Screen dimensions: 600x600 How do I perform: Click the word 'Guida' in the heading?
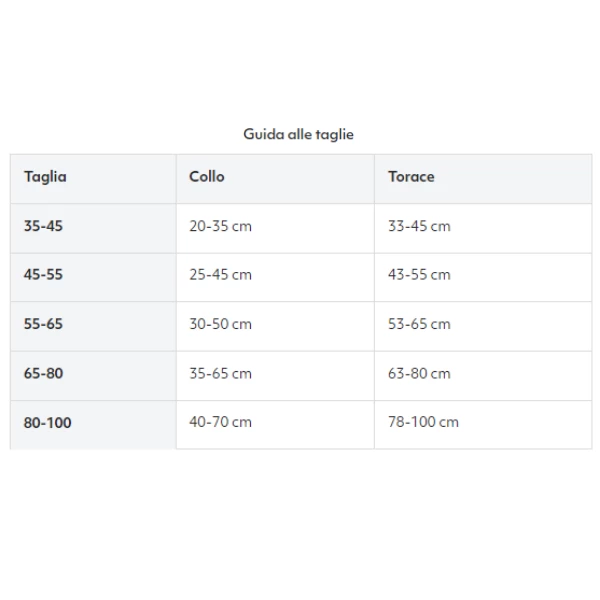coord(263,134)
